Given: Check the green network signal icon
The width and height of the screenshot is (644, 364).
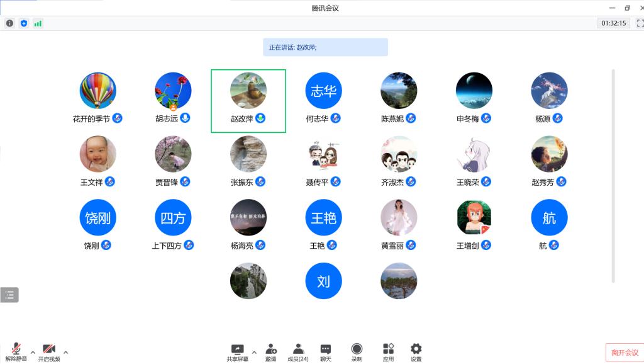Looking at the screenshot, I should tap(38, 23).
